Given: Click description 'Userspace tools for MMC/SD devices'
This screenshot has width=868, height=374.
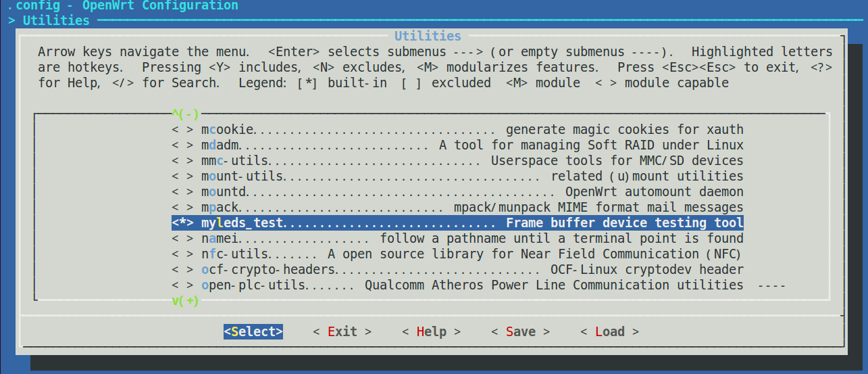Looking at the screenshot, I should coord(617,160).
